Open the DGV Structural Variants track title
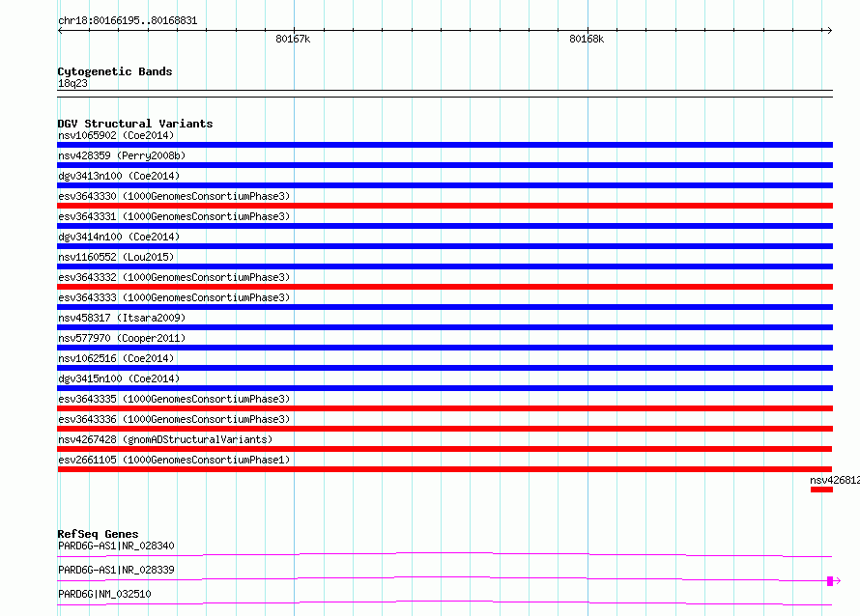The width and height of the screenshot is (860, 616). (x=135, y=124)
